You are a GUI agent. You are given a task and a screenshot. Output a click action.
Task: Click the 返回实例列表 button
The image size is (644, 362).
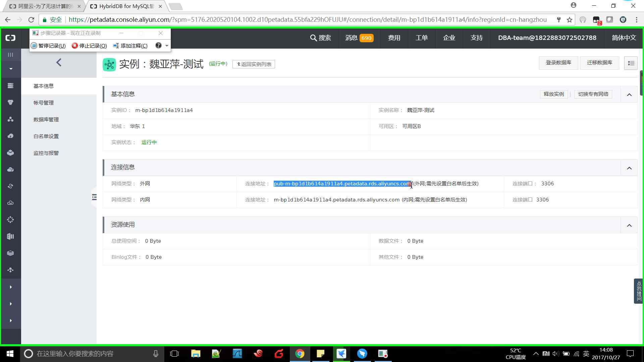[254, 64]
